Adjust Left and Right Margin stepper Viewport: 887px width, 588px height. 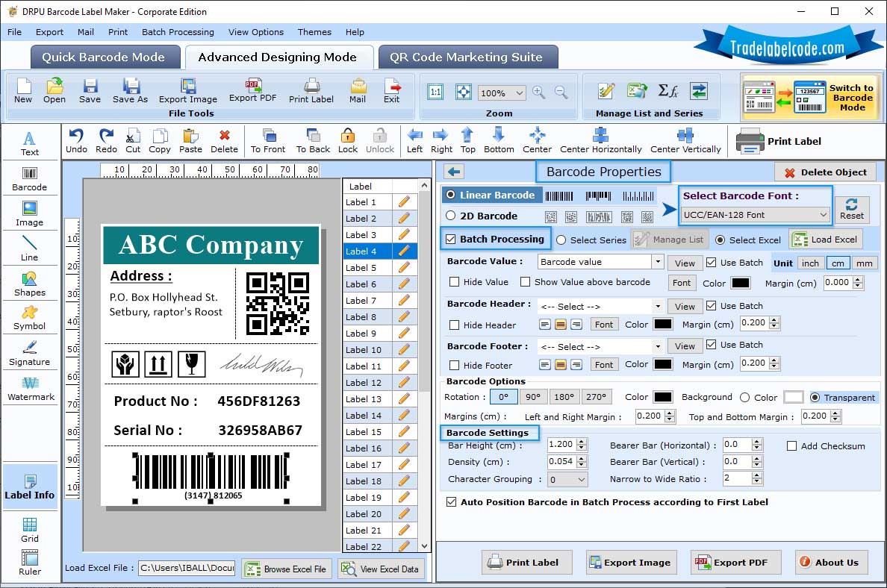click(670, 416)
